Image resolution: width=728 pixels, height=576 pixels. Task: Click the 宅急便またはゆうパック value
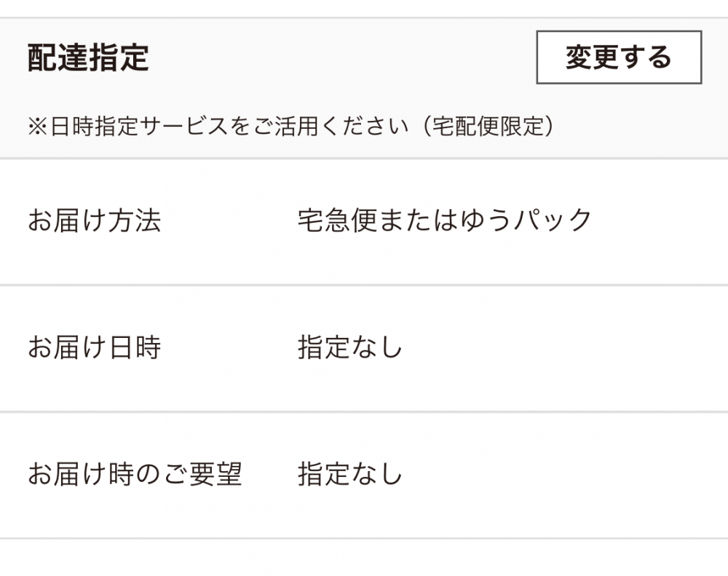tap(445, 220)
